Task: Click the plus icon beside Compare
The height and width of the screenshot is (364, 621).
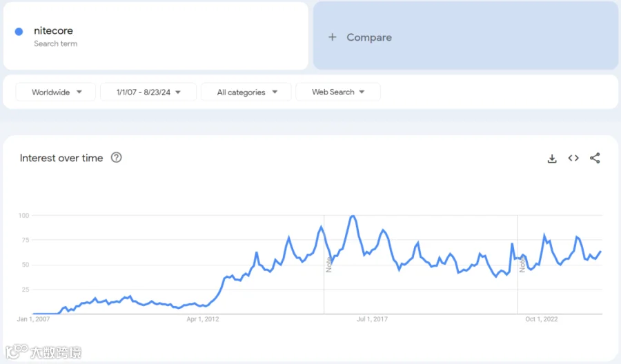Action: point(333,37)
